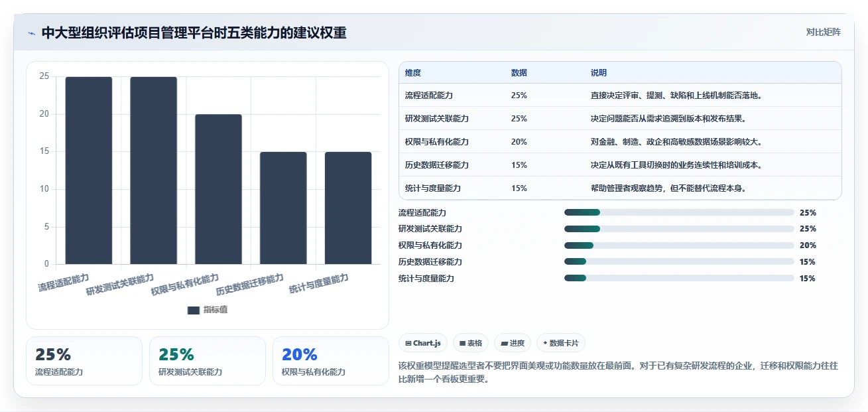
Task: Click the lightning icon beside the title
Action: 31,33
